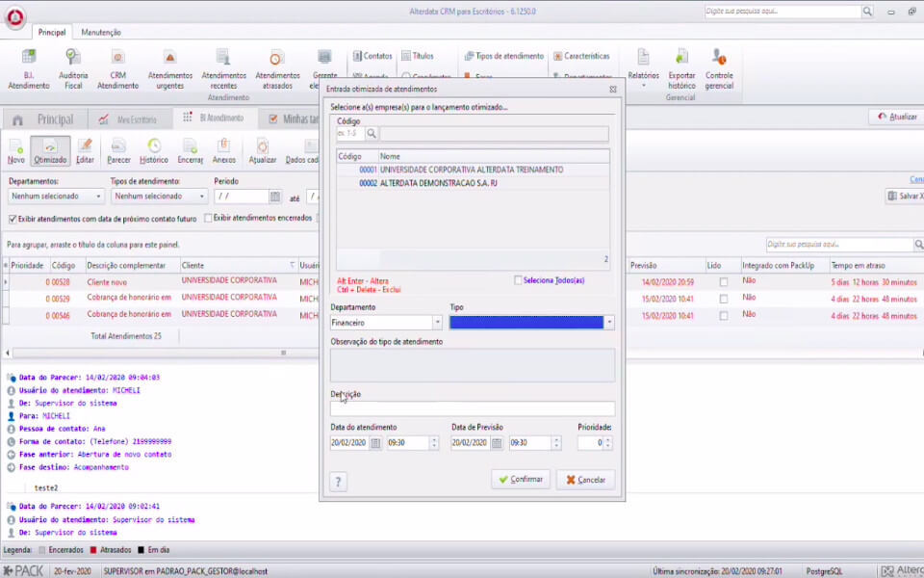Adjust the Data do atendimento time spinner
The width and height of the screenshot is (924, 578).
pyautogui.click(x=434, y=443)
